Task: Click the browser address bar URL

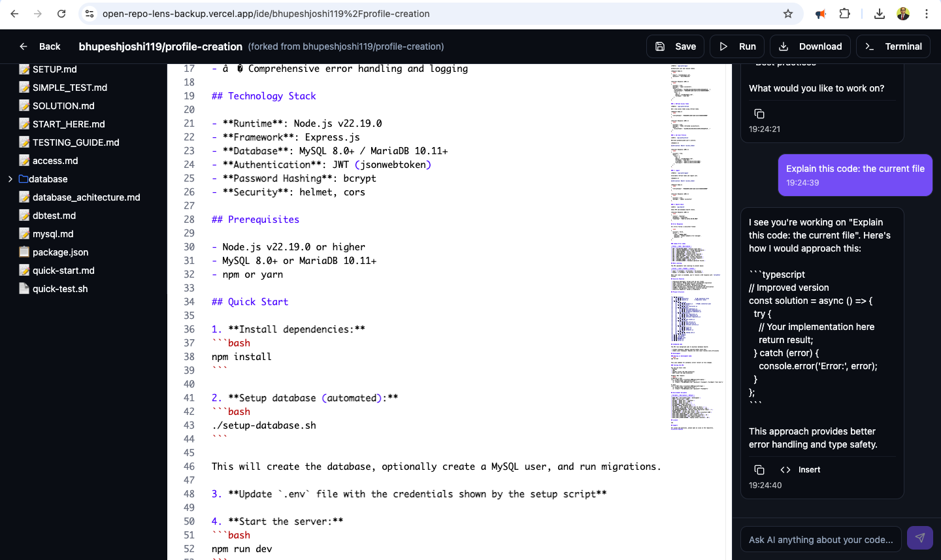Action: click(x=266, y=14)
